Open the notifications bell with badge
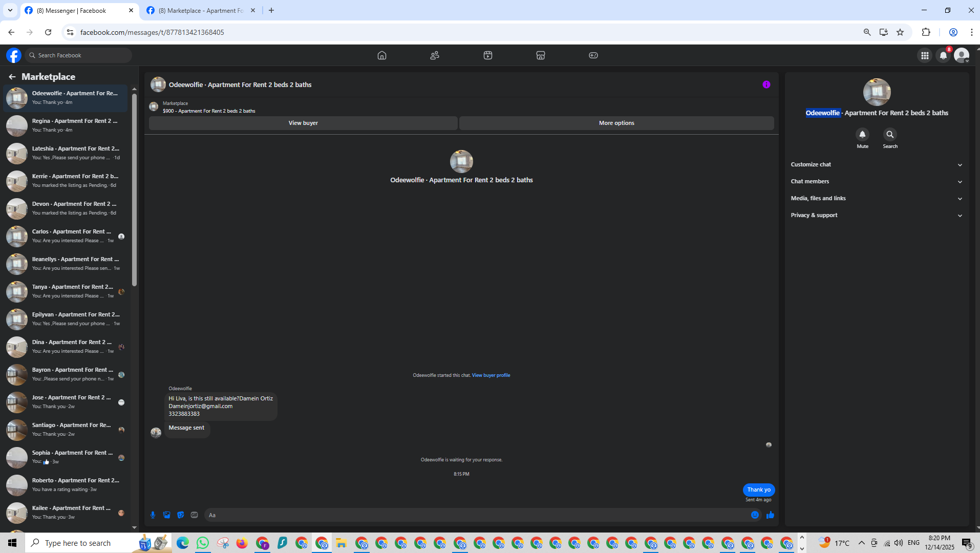Viewport: 980px width, 553px height. coord(943,55)
